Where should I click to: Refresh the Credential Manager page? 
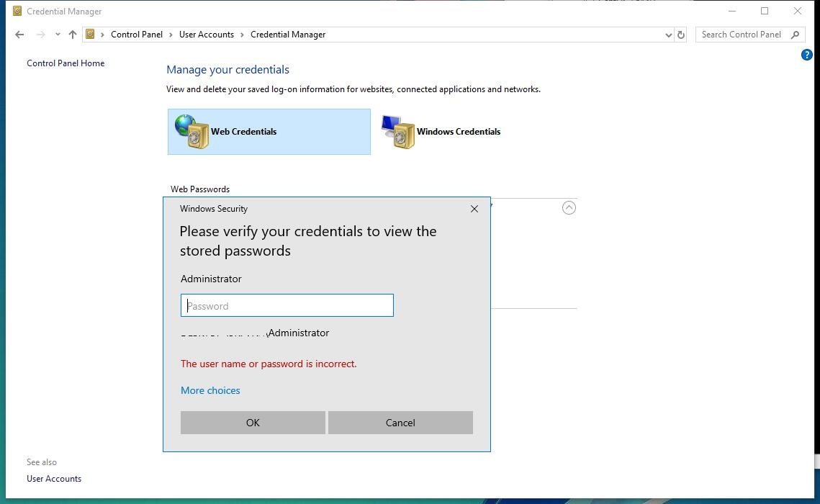681,35
